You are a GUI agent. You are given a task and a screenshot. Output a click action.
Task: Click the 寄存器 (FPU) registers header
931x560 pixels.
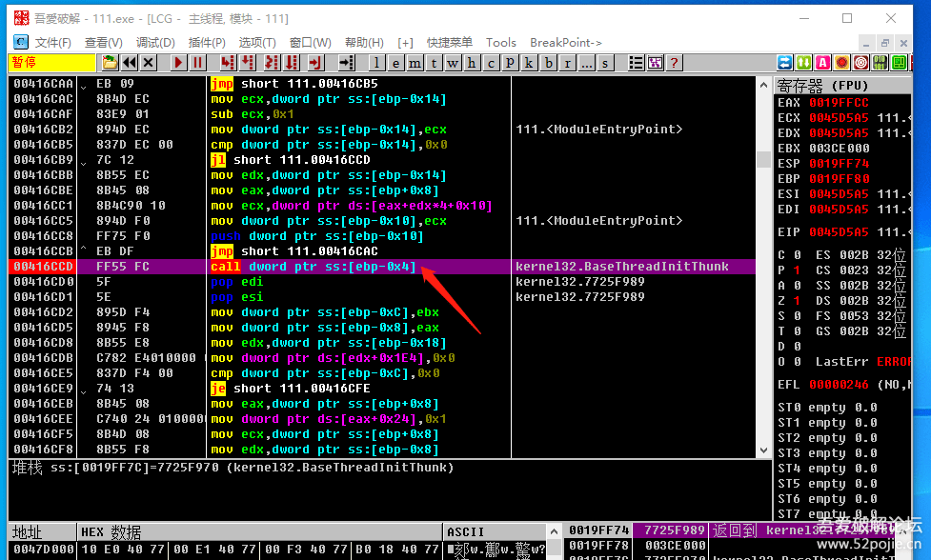pyautogui.click(x=823, y=86)
